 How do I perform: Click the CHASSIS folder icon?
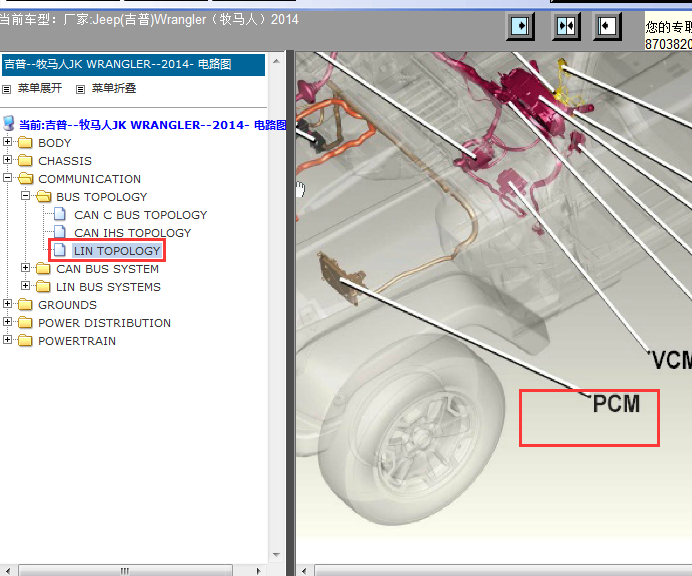pos(25,160)
